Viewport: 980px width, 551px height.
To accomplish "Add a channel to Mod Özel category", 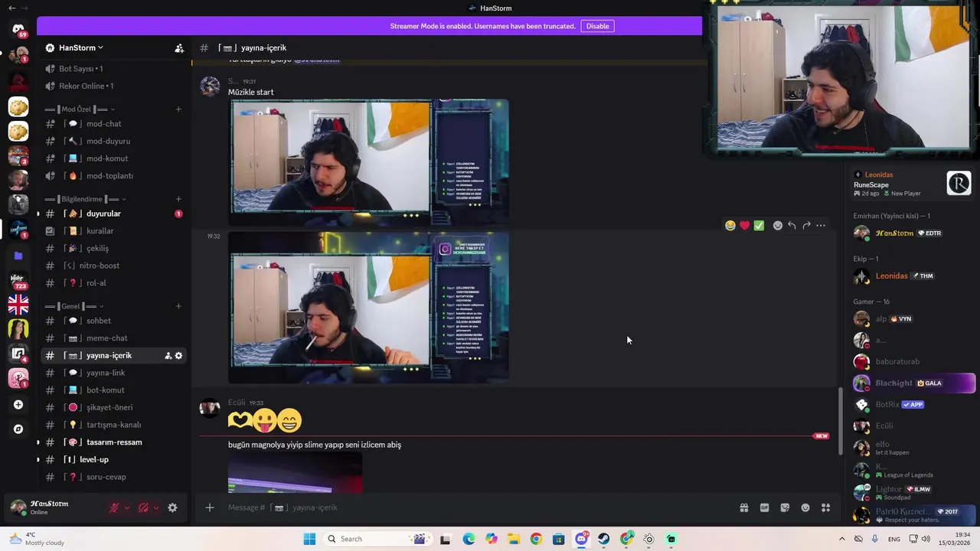I will (x=178, y=109).
